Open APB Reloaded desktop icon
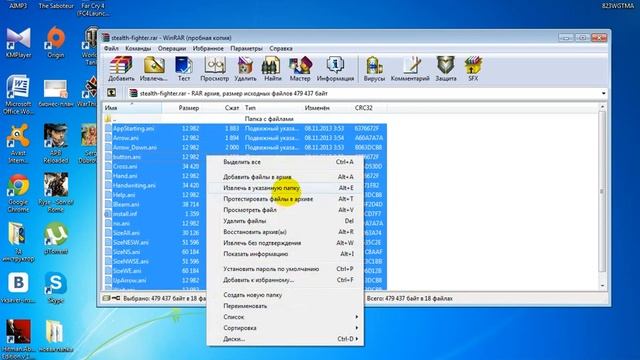This screenshot has width=640, height=360. pyautogui.click(x=56, y=144)
